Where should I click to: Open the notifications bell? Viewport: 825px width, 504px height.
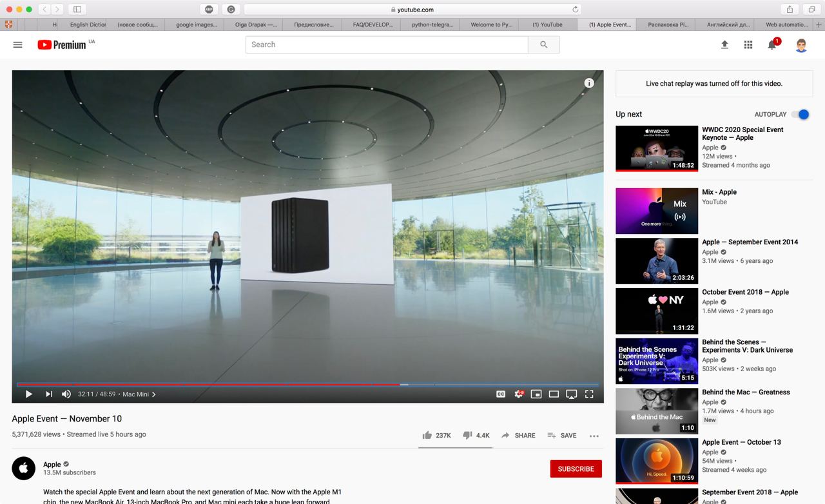(772, 44)
